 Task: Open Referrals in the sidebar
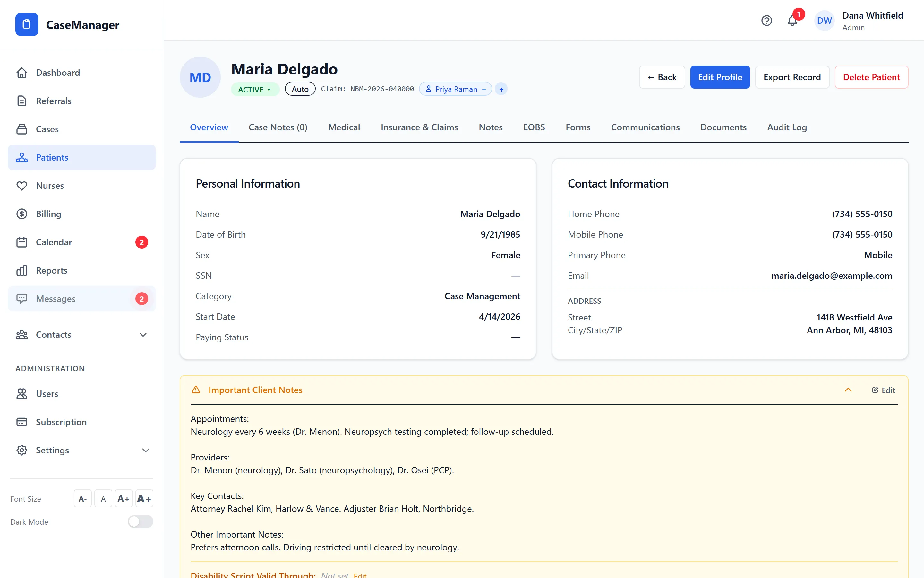click(82, 101)
